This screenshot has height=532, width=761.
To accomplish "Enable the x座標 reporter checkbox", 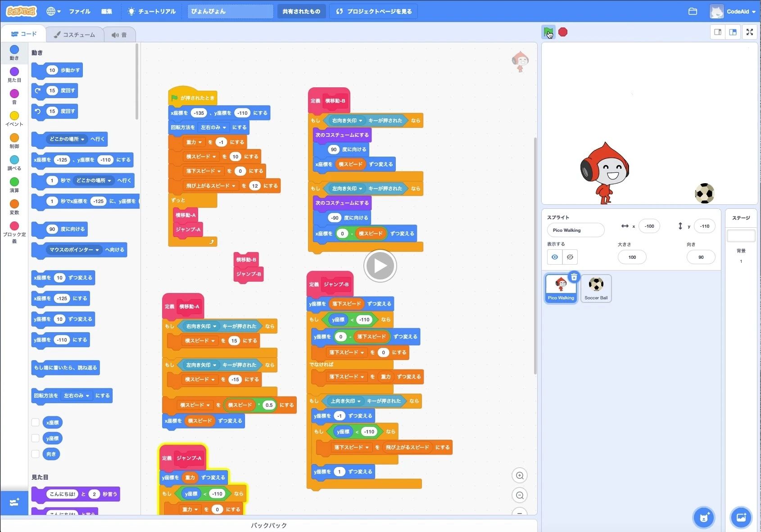I will point(36,422).
